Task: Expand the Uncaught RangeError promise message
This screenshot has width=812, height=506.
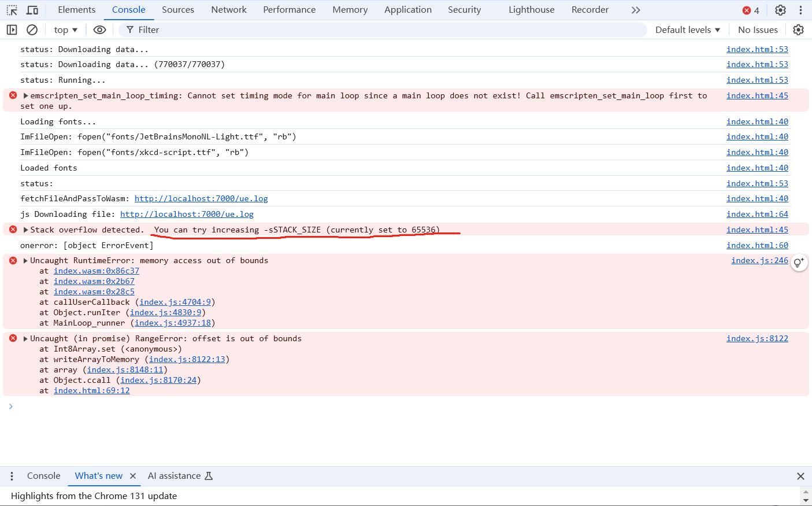Action: tap(25, 338)
